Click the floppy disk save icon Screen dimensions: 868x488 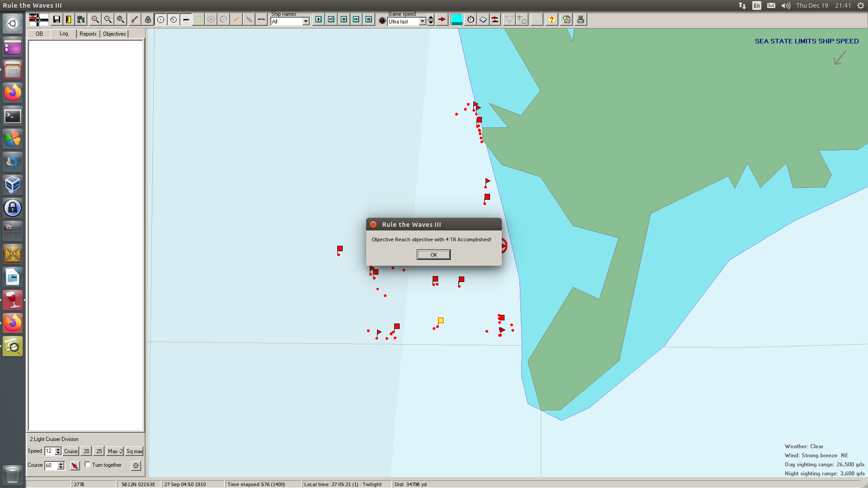(57, 19)
